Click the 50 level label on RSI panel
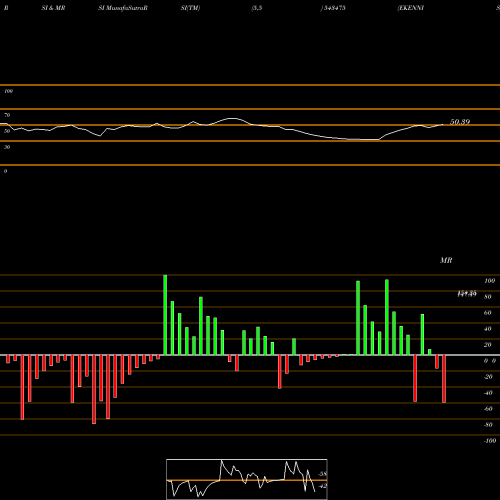The image size is (500, 500). [x=7, y=131]
